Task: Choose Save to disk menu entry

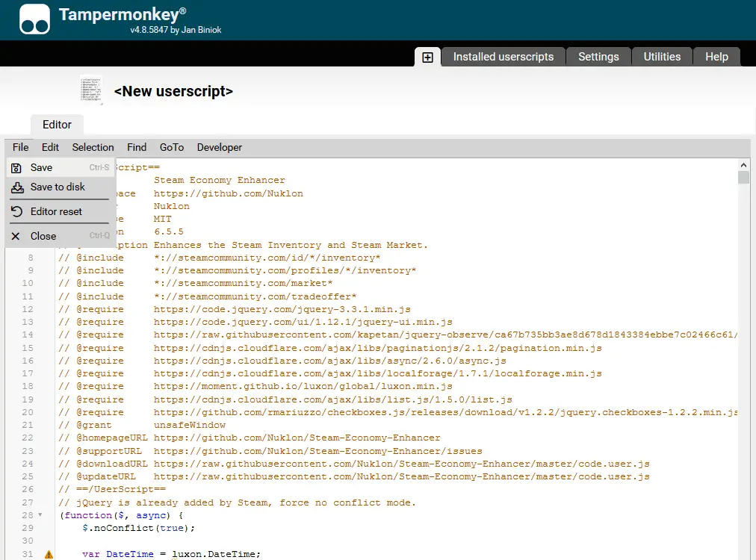Action: click(61, 187)
